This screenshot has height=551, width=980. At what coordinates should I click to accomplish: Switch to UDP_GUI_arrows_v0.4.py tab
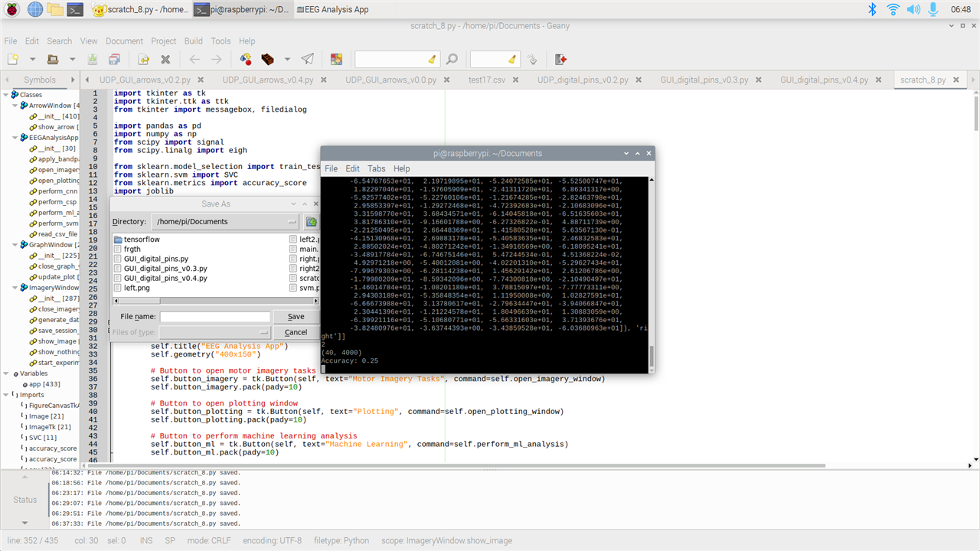click(267, 80)
